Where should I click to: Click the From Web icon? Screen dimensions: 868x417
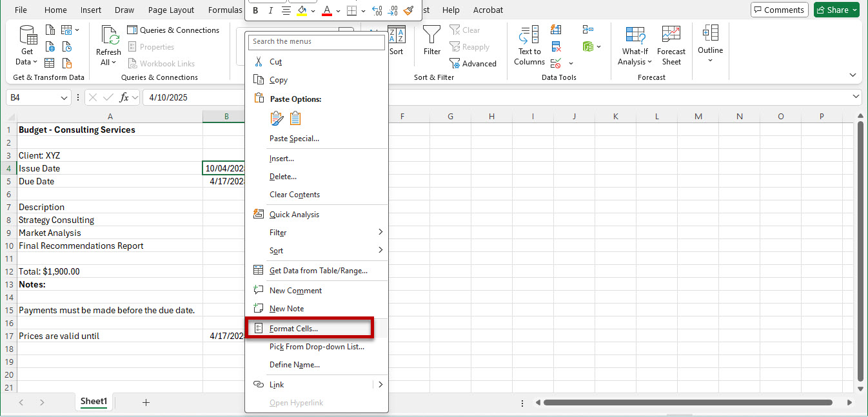50,46
